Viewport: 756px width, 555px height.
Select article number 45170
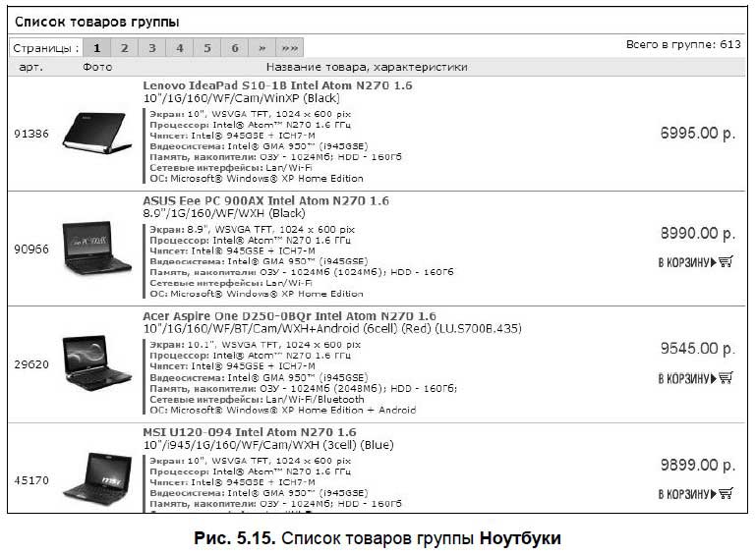[31, 480]
